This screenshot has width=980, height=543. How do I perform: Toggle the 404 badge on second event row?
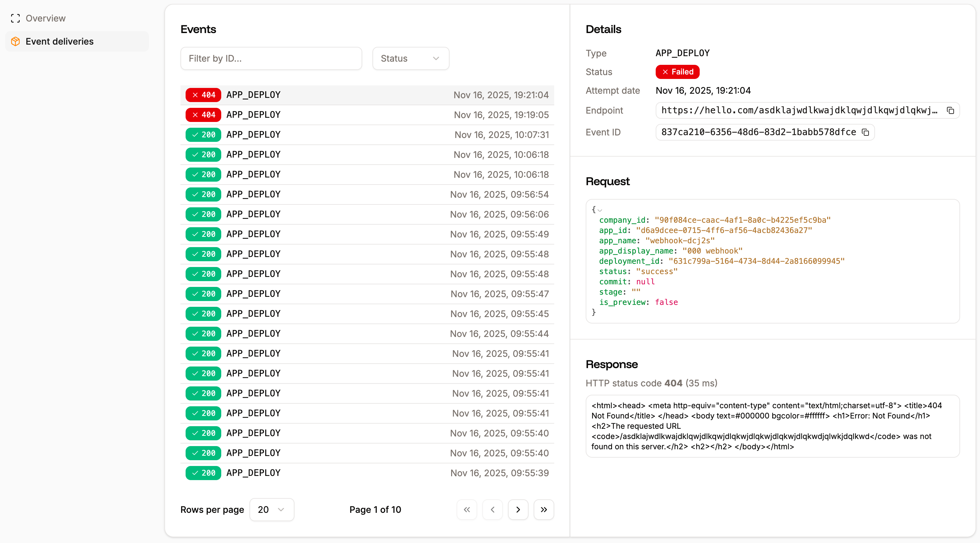(x=203, y=115)
